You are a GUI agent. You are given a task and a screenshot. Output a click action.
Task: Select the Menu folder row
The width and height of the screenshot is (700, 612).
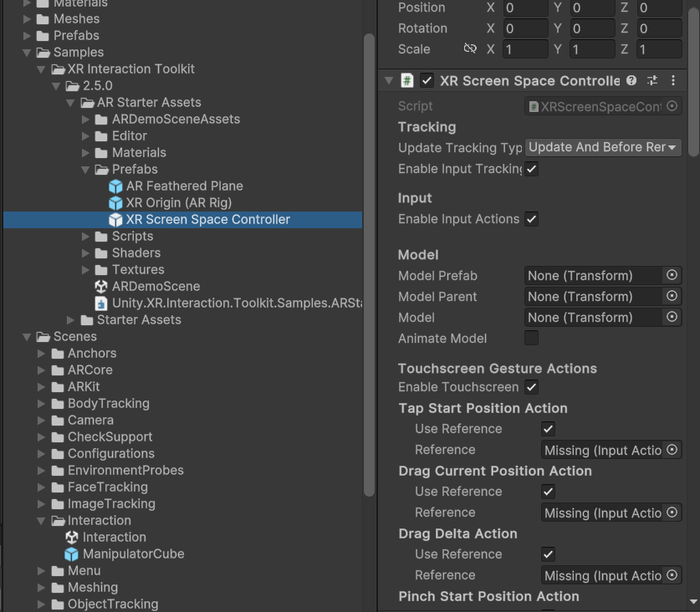click(183, 571)
